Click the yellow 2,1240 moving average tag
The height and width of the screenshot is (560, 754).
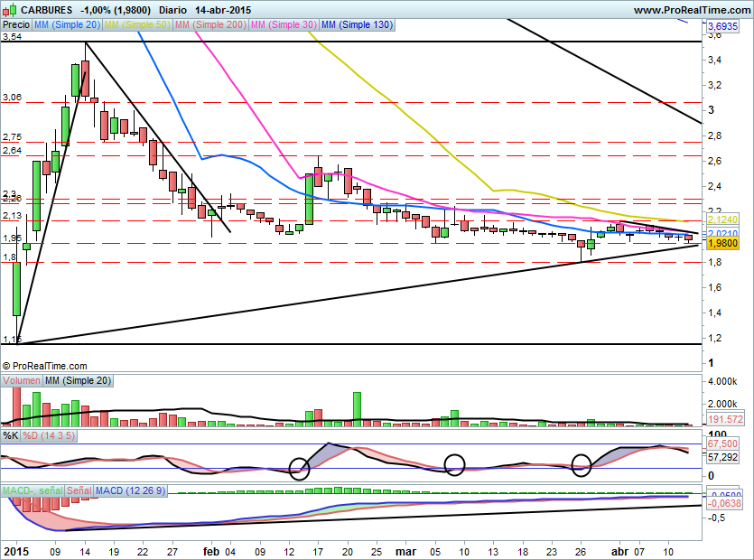click(x=722, y=219)
